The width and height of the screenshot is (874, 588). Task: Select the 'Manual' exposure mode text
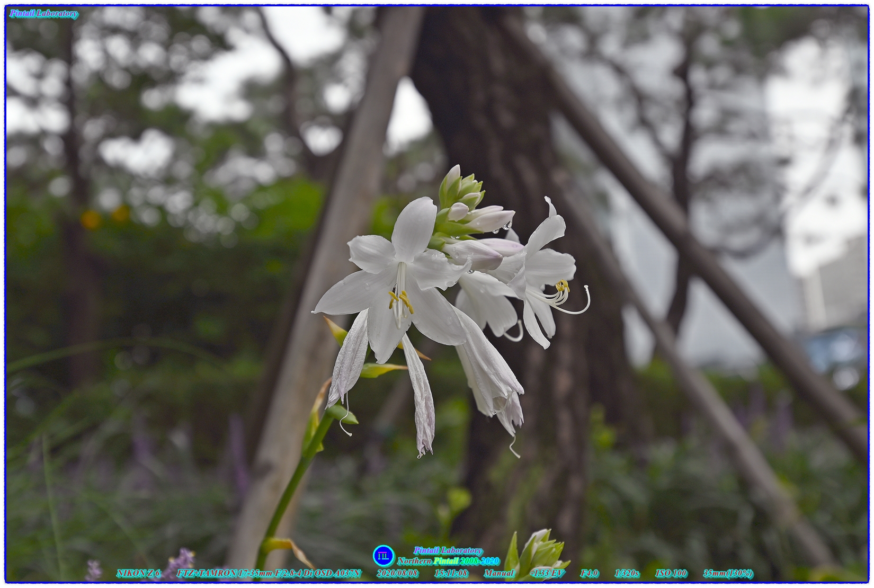click(498, 573)
